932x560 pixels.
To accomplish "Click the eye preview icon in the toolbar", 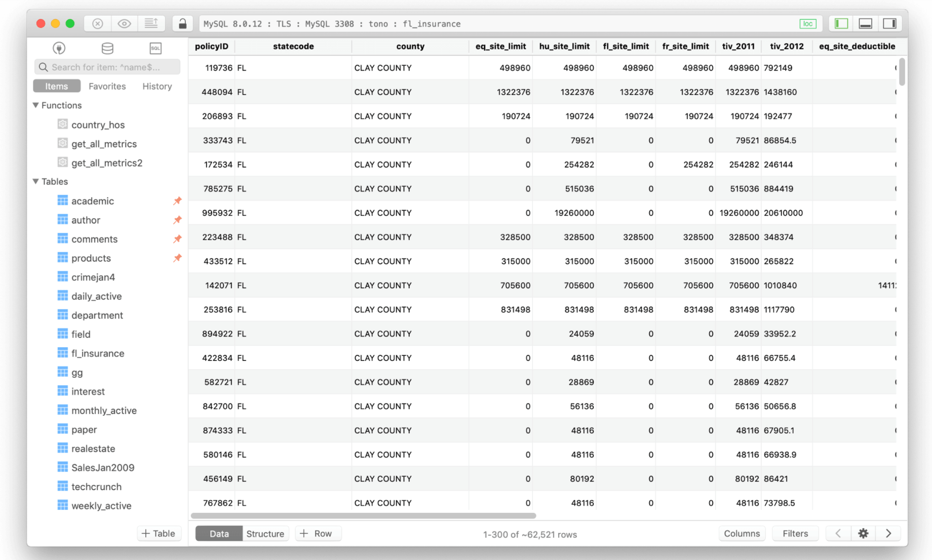I will (124, 23).
